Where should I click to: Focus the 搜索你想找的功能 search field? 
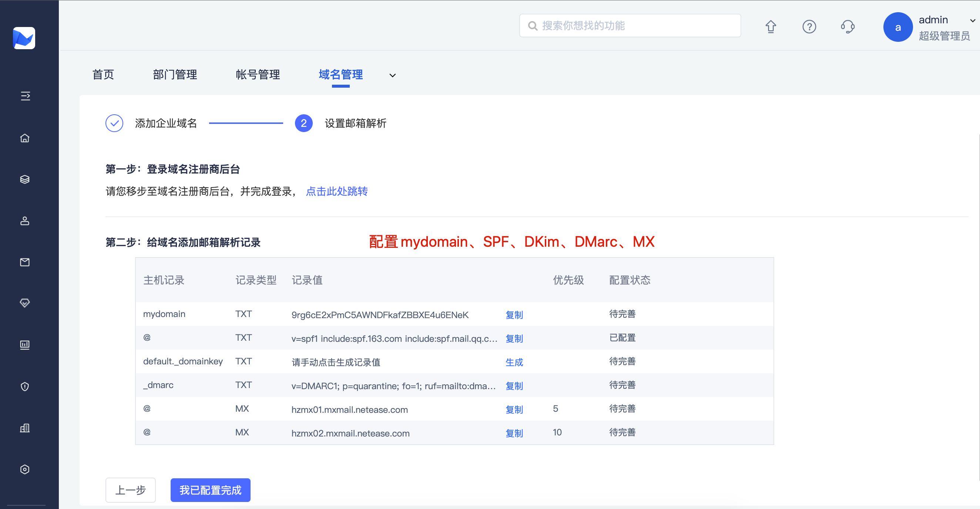click(630, 26)
